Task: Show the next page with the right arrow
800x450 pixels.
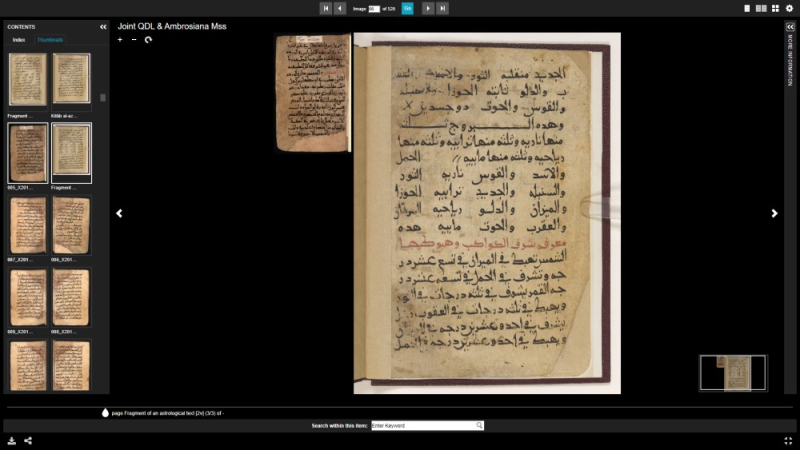Action: tap(774, 213)
